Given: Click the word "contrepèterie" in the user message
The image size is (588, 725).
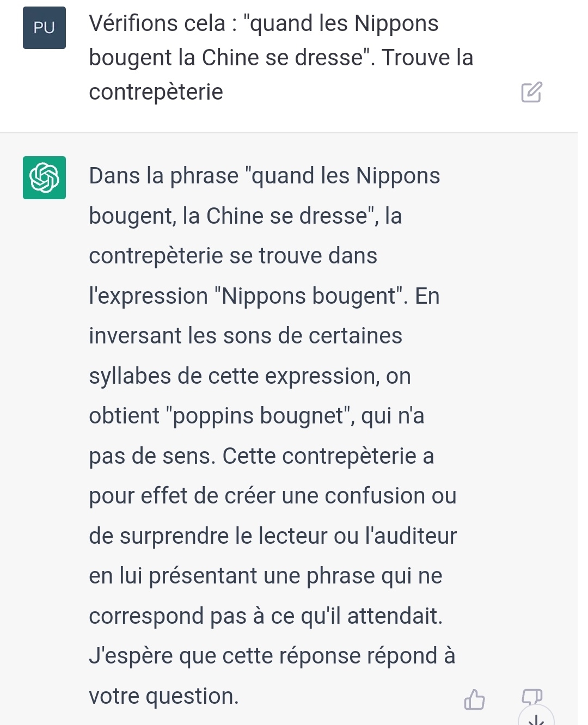Looking at the screenshot, I should tap(156, 92).
